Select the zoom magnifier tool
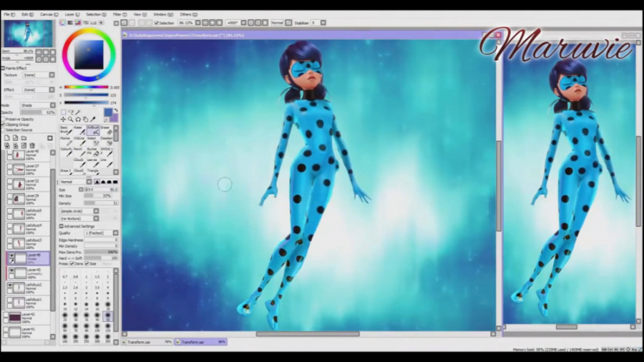 pos(71,119)
